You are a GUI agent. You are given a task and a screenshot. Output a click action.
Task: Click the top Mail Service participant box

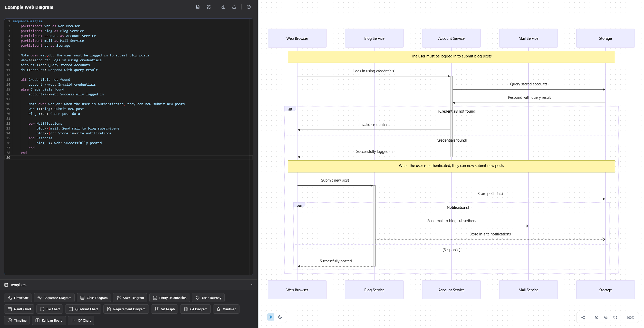click(x=528, y=38)
